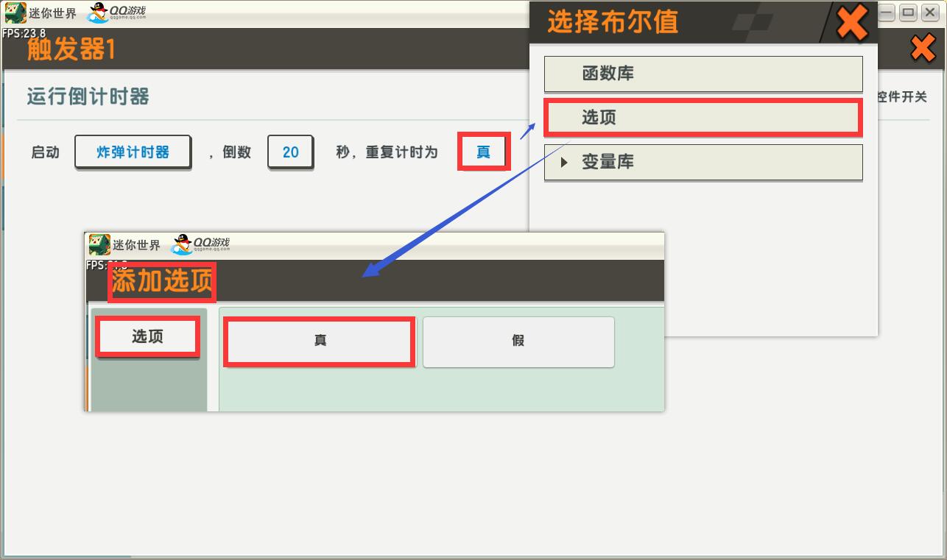
Task: Open the 函数库 entry in boolean picker
Action: [x=703, y=74]
